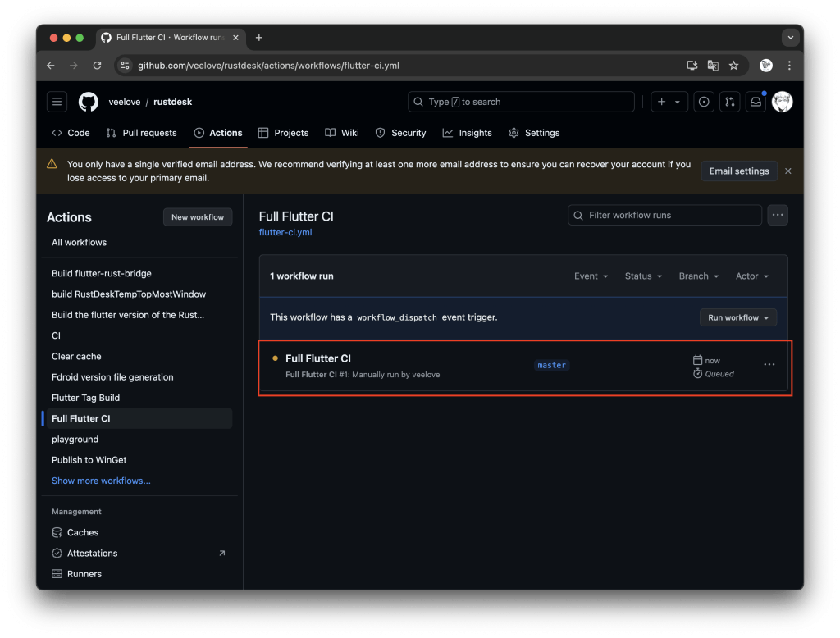840x638 pixels.
Task: Open pull requests icon in header
Action: [x=729, y=102]
